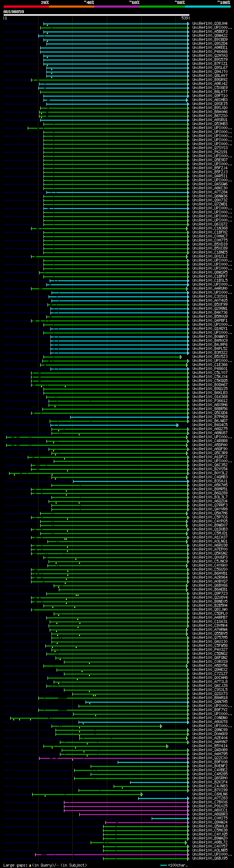Choose the UniRef100_A8IHB3 hit

[x=210, y=100]
